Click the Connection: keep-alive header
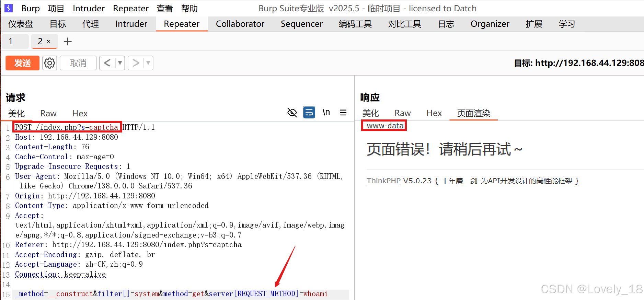 [x=60, y=274]
